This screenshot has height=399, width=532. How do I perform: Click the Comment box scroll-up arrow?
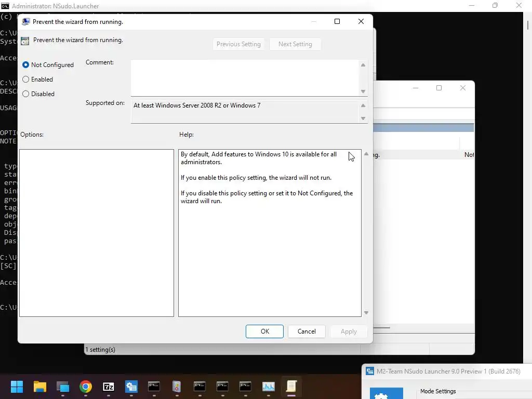click(363, 65)
